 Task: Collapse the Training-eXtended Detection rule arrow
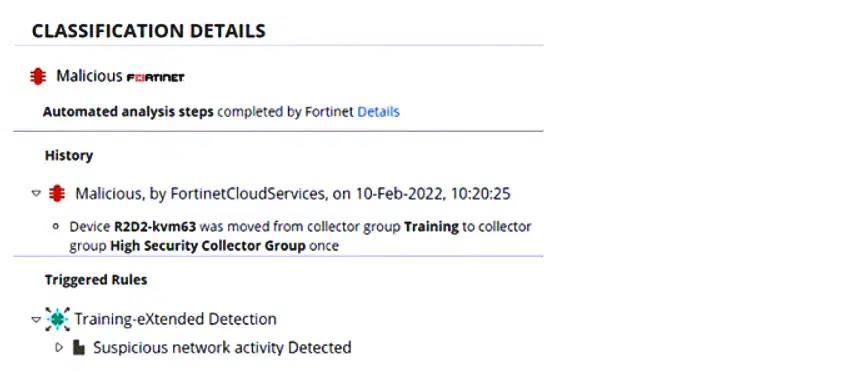pos(36,319)
